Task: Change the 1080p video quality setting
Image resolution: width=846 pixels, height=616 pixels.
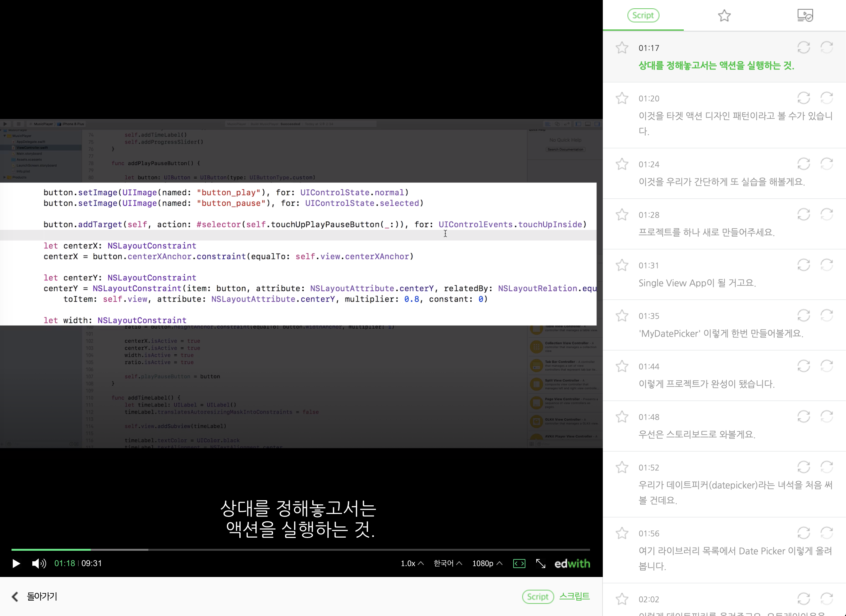Action: 487,564
